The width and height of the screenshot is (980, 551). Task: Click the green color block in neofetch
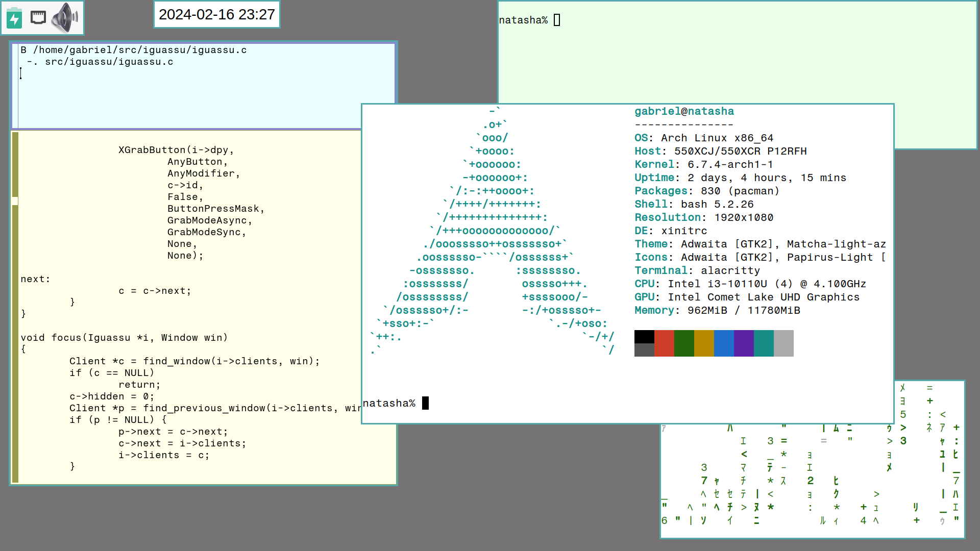pyautogui.click(x=684, y=343)
